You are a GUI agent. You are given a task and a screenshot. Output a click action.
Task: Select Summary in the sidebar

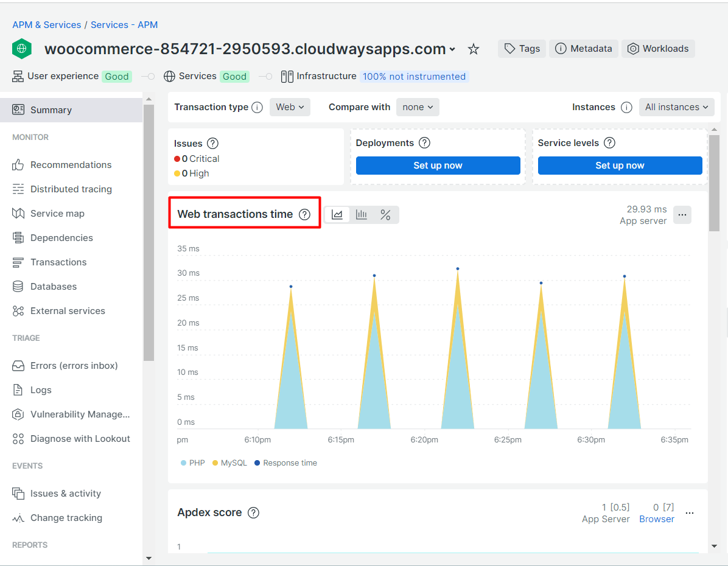(x=71, y=110)
